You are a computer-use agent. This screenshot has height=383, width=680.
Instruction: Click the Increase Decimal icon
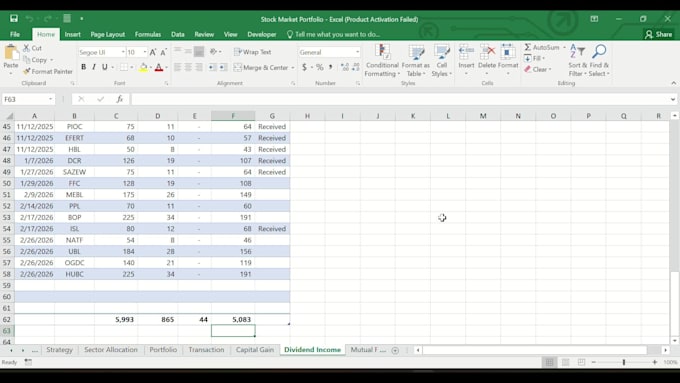(345, 67)
